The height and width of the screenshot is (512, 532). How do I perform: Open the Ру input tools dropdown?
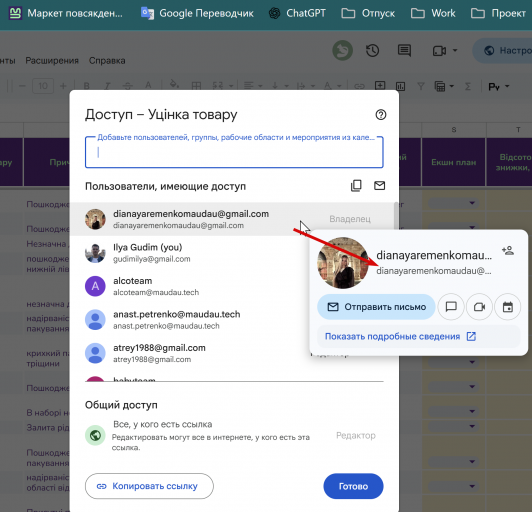(x=499, y=87)
